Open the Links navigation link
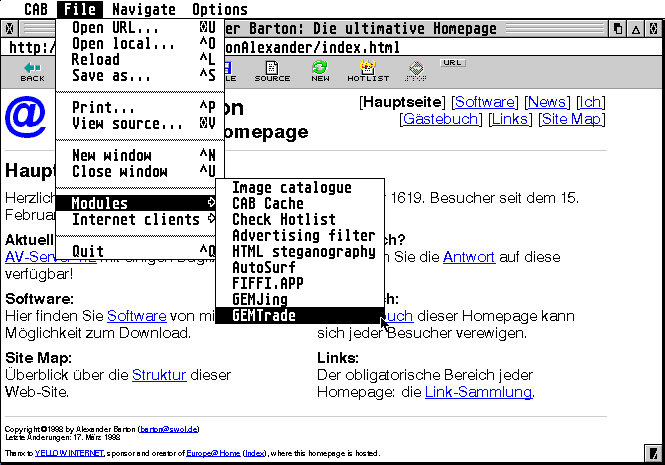 click(x=510, y=119)
